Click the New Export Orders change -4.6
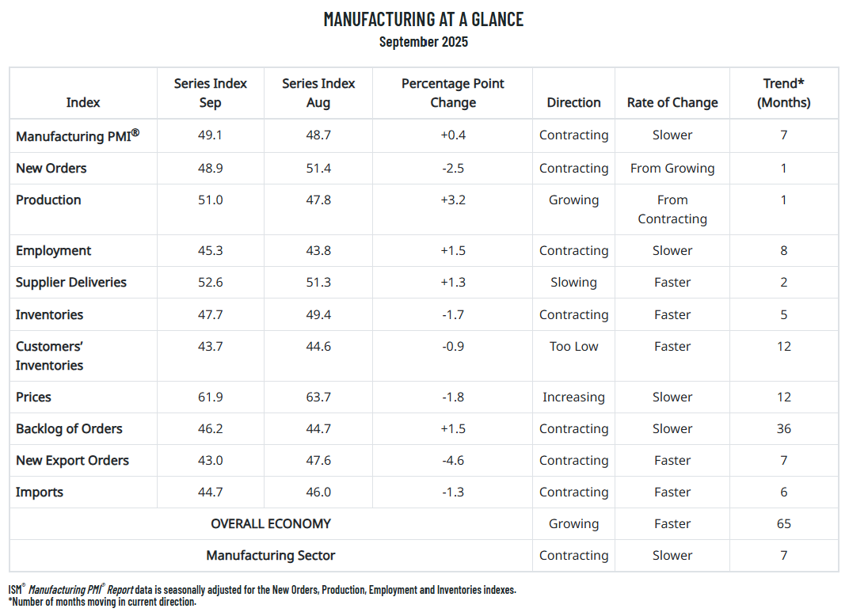 coord(453,460)
